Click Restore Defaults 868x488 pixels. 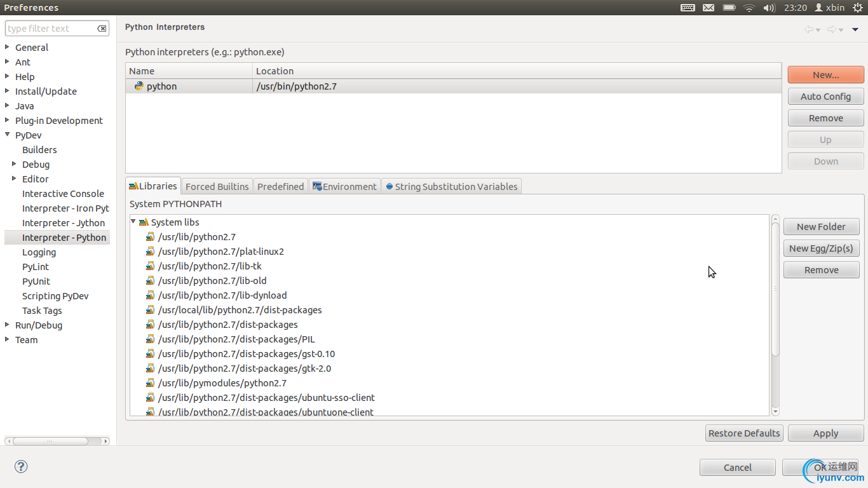pos(744,433)
